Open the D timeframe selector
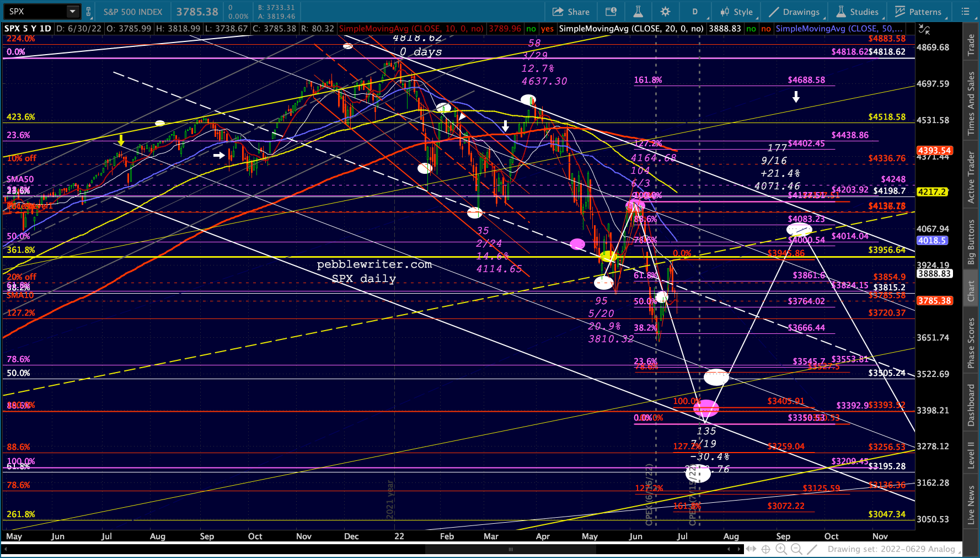 coord(695,12)
